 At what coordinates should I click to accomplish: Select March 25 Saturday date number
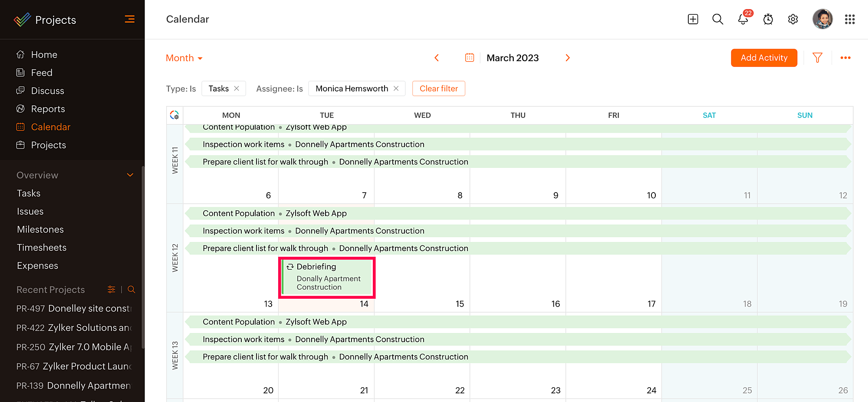(747, 390)
